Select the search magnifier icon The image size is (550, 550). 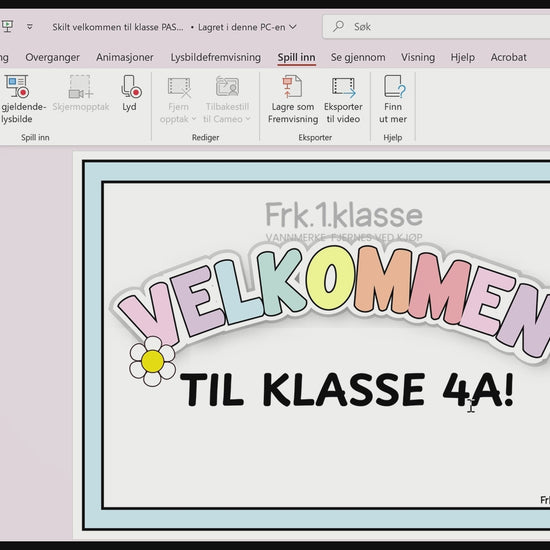[338, 26]
